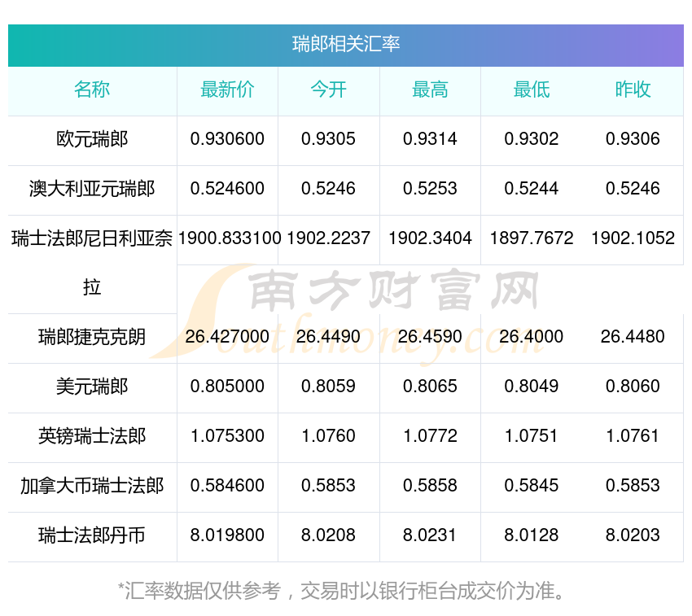Select the 昨收 column header
The height and width of the screenshot is (616, 692).
coord(633,90)
